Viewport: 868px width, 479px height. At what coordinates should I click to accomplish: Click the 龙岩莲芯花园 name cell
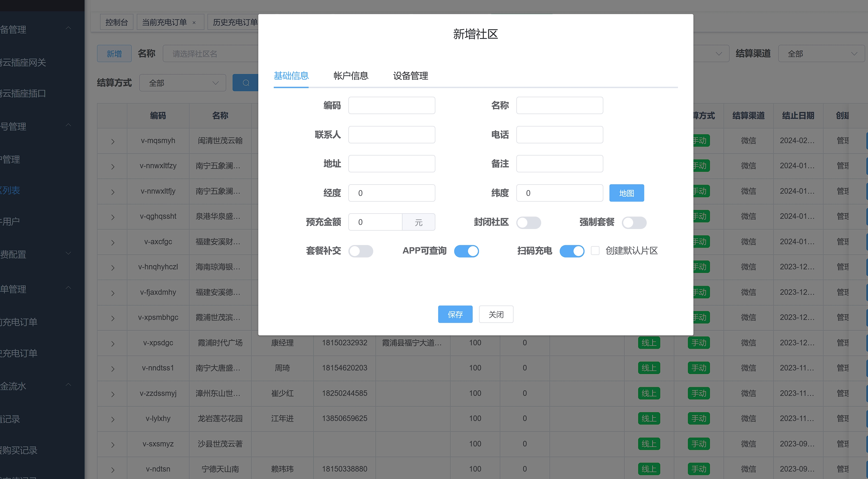click(220, 419)
